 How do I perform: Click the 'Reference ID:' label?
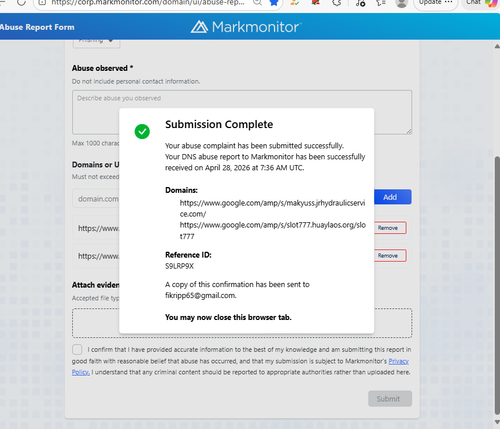(188, 255)
